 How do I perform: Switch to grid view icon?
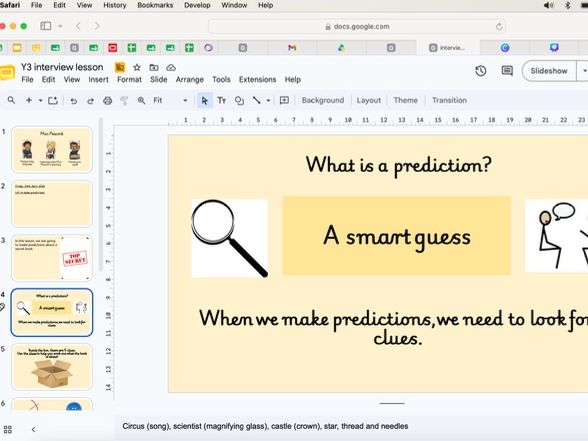8,429
